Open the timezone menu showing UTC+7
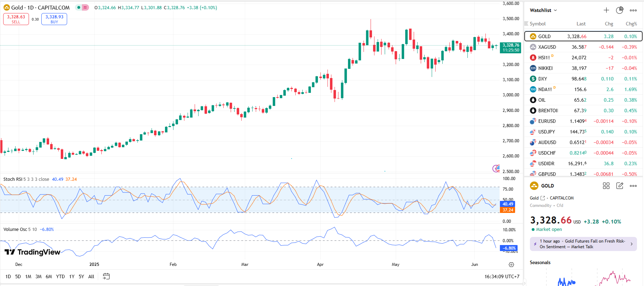 click(502, 276)
